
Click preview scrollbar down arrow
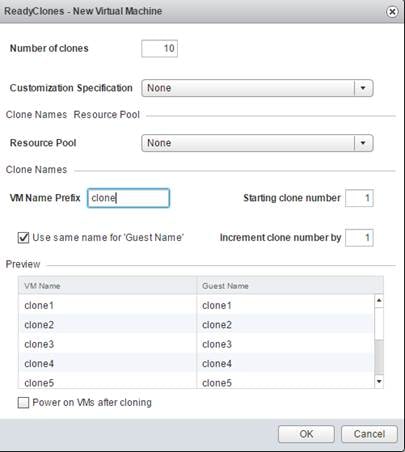(379, 381)
